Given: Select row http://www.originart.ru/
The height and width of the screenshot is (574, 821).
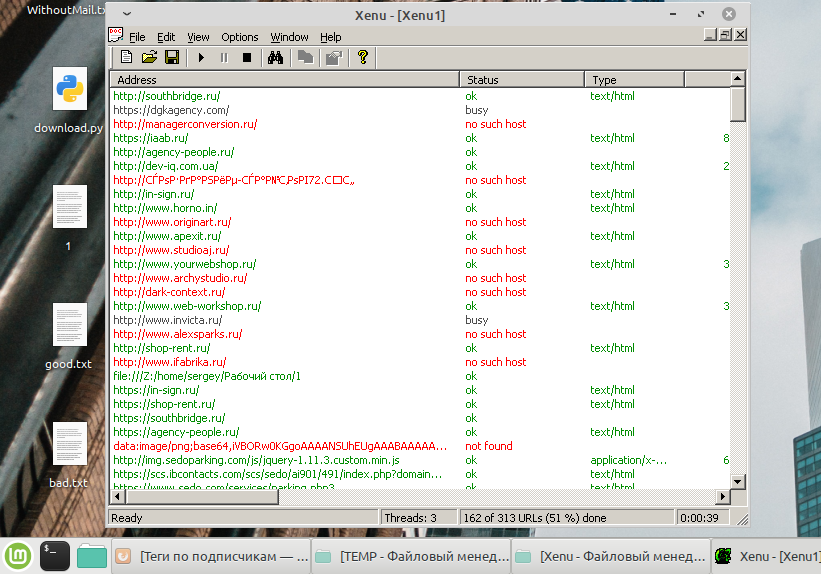Looking at the screenshot, I should [420, 222].
